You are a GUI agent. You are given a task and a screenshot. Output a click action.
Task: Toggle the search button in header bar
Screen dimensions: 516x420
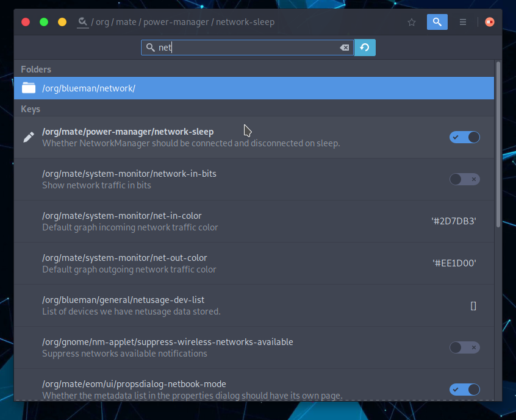pos(437,22)
